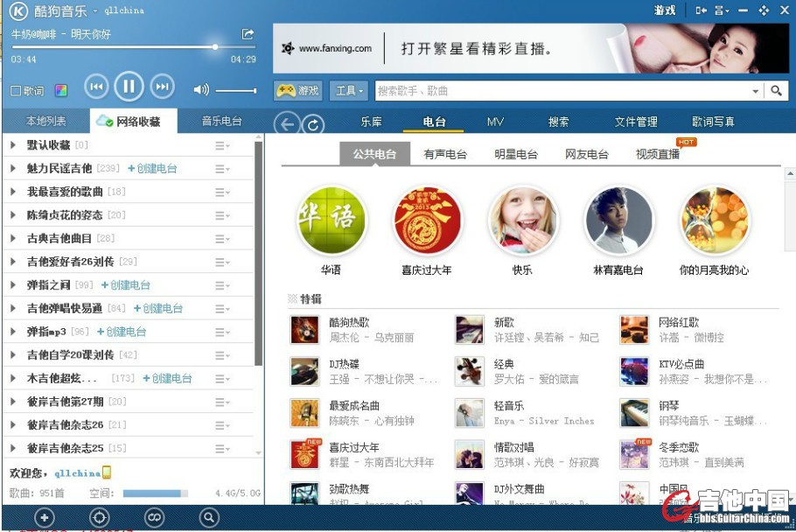Viewport: 796px width, 532px height.
Task: Open the 林宥嘉电台 station icon
Action: 618,220
